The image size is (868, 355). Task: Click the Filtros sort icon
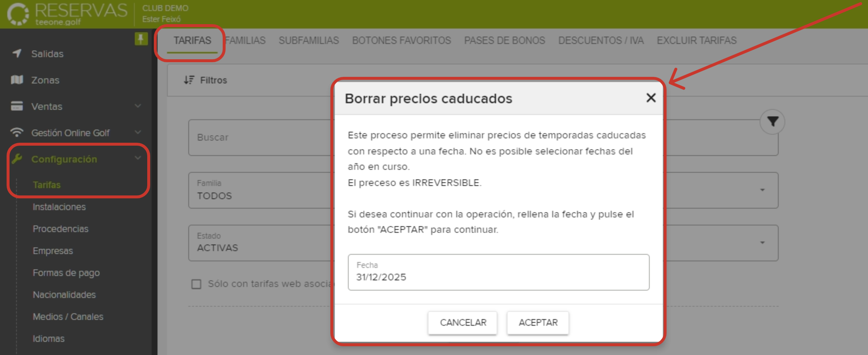tap(188, 80)
